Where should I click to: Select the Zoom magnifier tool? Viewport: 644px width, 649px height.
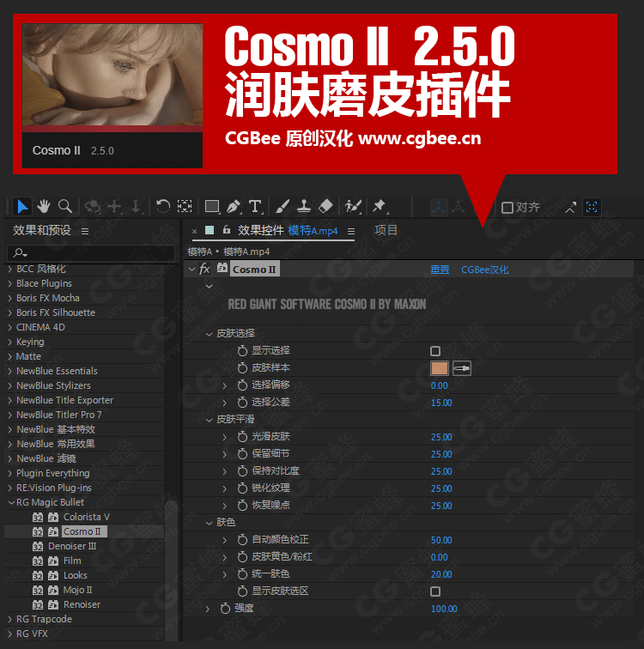click(x=65, y=206)
